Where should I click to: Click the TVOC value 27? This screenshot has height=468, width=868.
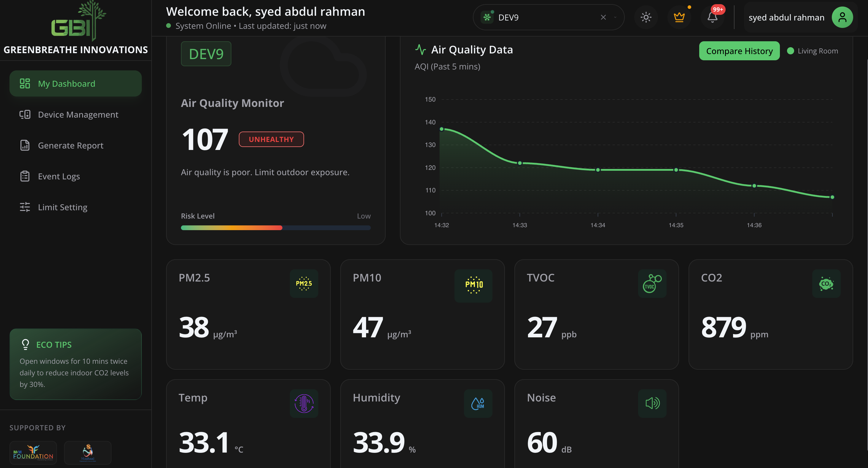(542, 327)
